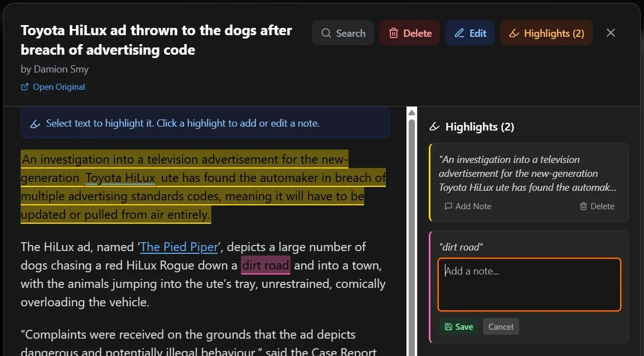Follow the Toyota HiLux link in the article
The image size is (644, 356).
[120, 177]
